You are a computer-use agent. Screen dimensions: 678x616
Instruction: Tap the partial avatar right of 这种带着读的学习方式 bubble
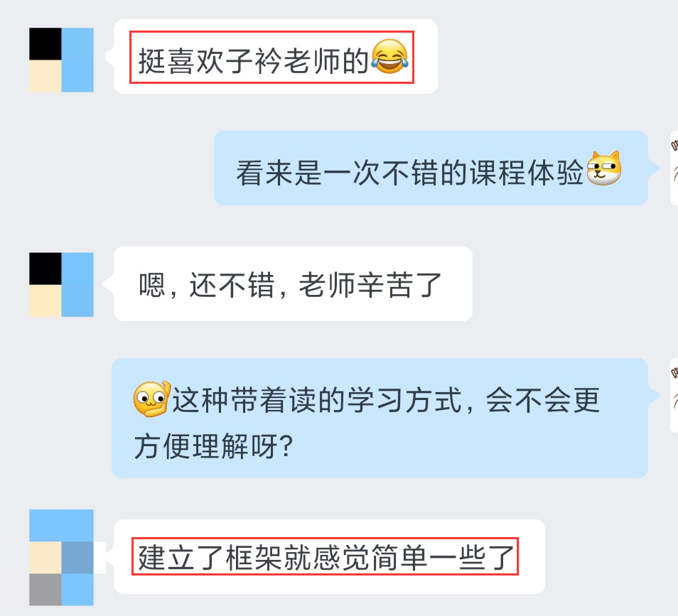(x=674, y=396)
